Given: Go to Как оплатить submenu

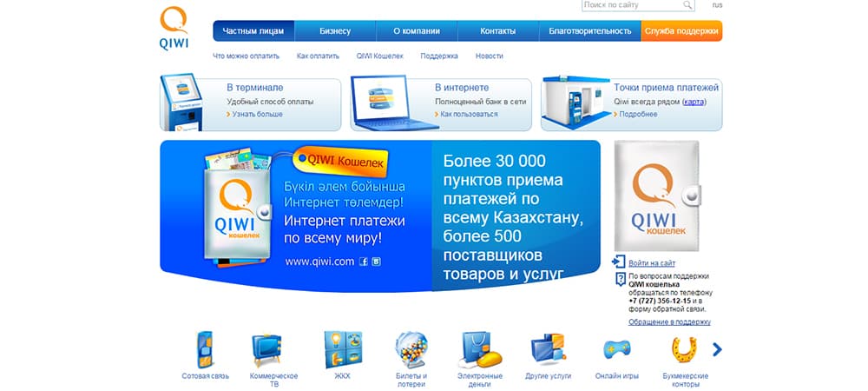Looking at the screenshot, I should coord(318,56).
